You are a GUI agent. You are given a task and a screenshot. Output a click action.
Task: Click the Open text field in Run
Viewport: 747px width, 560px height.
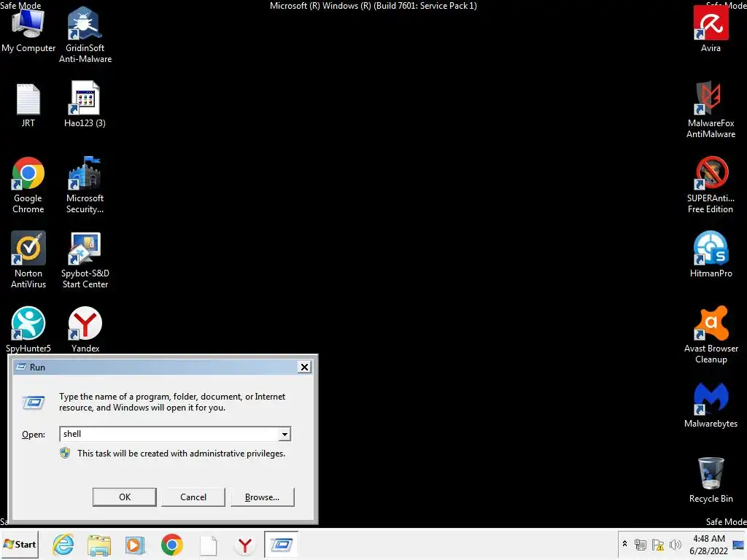[x=169, y=434]
